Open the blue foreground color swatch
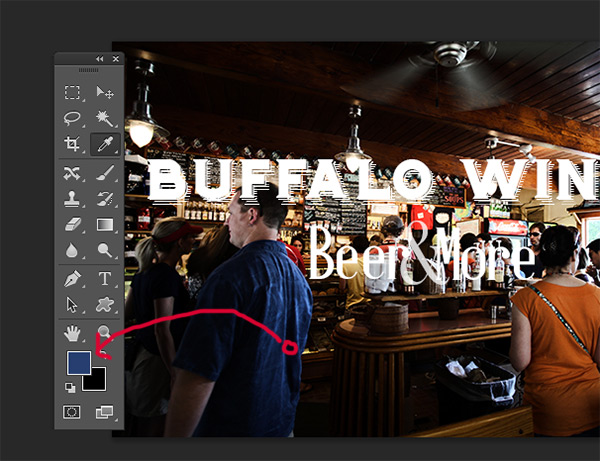 [76, 362]
